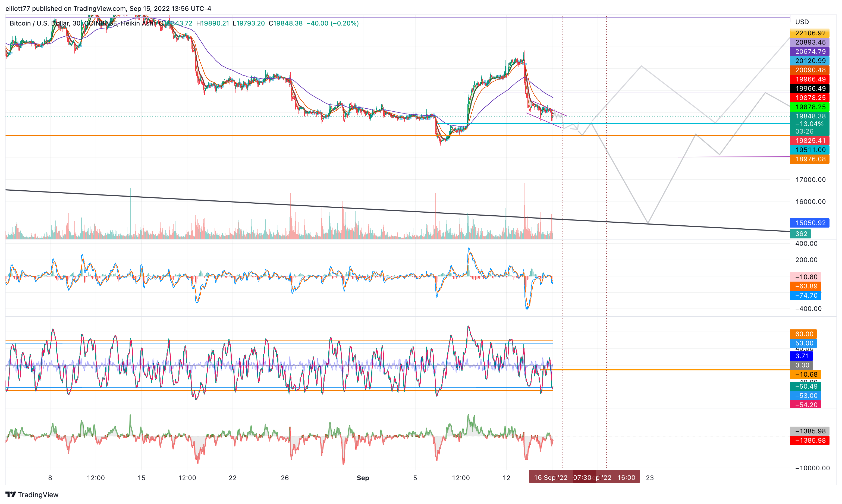
Task: Select the red -1385.98 indicator label
Action: pyautogui.click(x=810, y=440)
